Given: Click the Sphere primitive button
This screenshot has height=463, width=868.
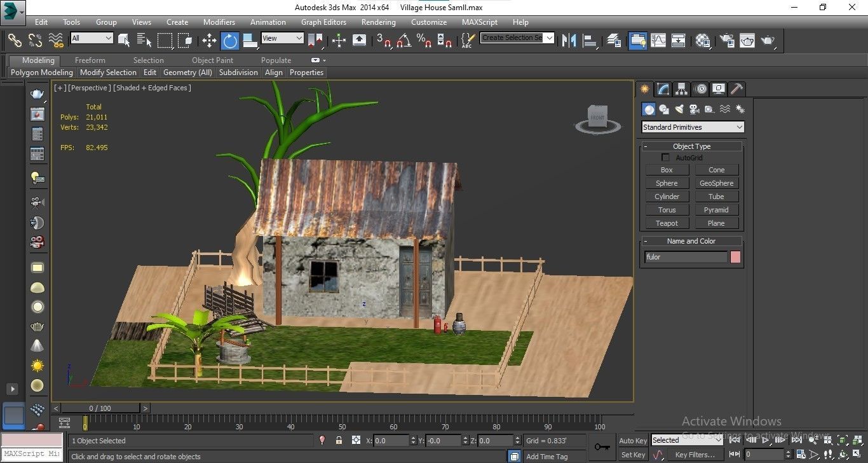Looking at the screenshot, I should coord(667,183).
